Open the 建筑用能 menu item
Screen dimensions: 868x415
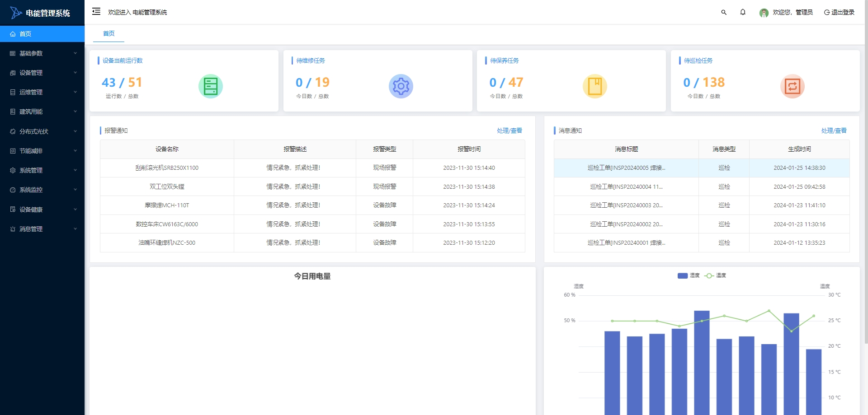coord(42,112)
